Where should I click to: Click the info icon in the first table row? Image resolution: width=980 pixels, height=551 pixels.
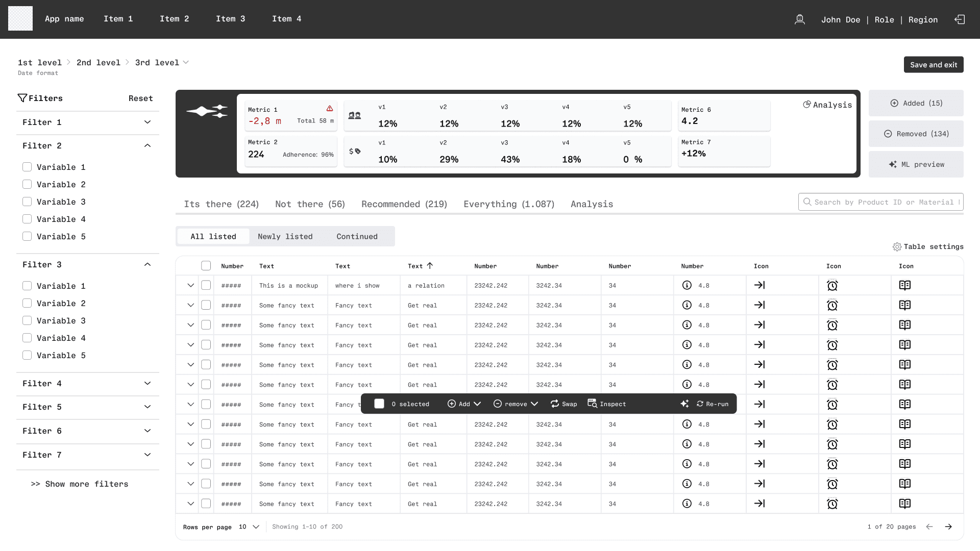(x=687, y=285)
